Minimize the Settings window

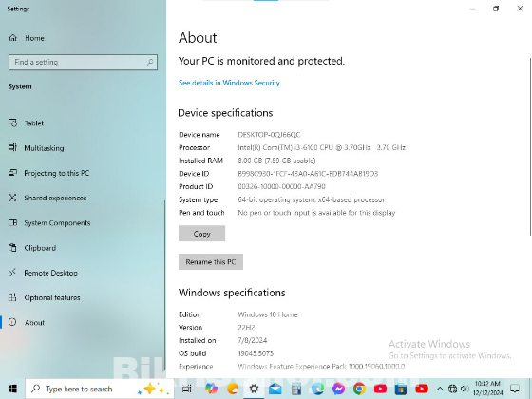click(x=472, y=9)
